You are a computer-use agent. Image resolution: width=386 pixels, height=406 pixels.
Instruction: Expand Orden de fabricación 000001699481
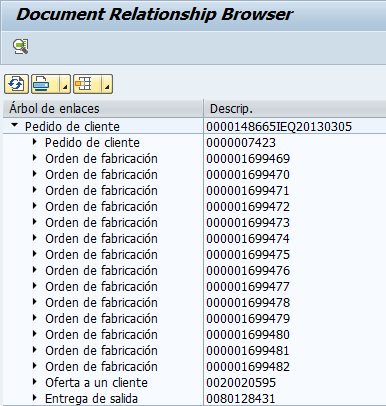(x=35, y=350)
